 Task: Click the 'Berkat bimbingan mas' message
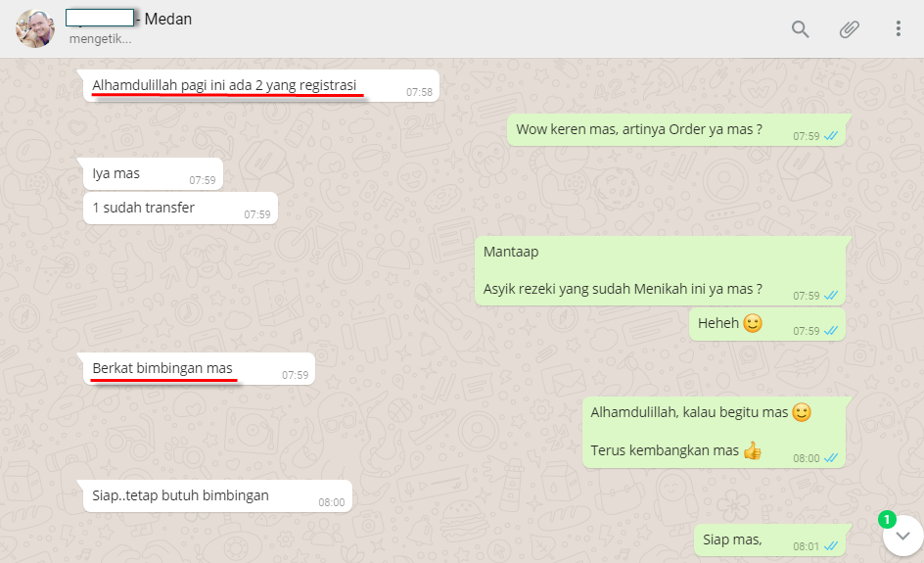point(199,369)
